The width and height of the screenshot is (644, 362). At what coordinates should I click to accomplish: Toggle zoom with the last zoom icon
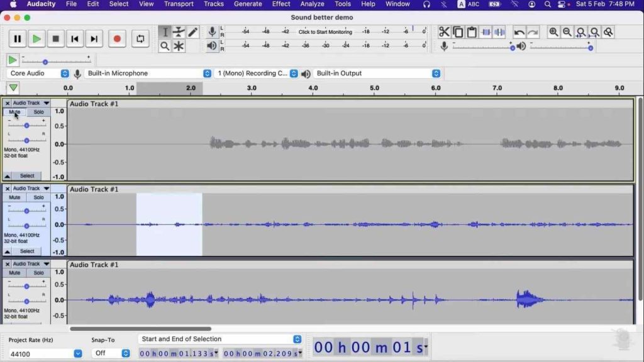(x=608, y=32)
